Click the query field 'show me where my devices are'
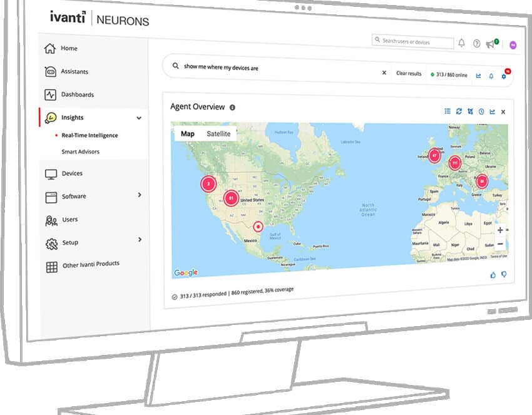The height and width of the screenshot is (415, 532). tap(221, 67)
